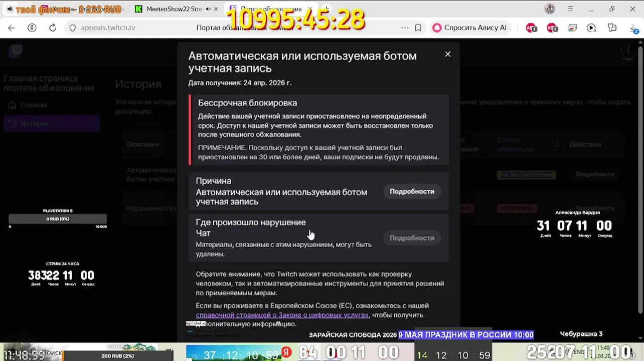This screenshot has width=644, height=361.
Task: Click the Главная страница портала обжалования title
Action: pyautogui.click(x=49, y=83)
